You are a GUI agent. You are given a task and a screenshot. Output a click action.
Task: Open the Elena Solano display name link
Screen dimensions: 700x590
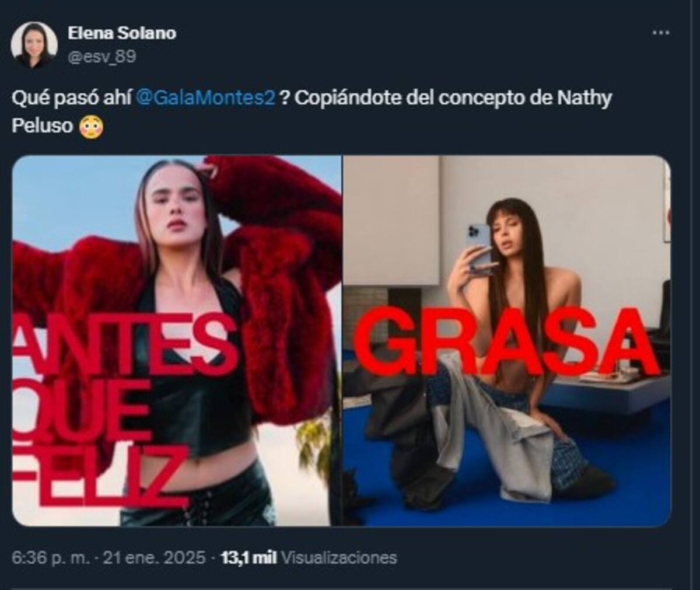121,33
